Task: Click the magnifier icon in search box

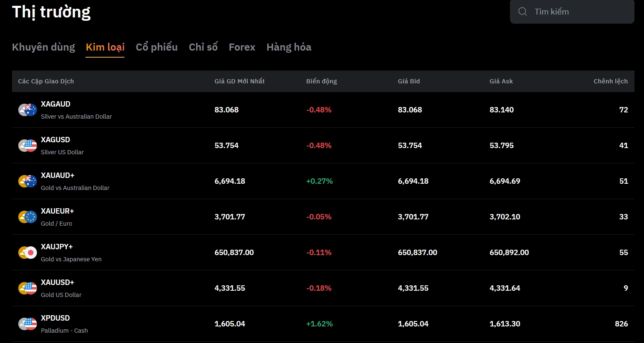Action: click(522, 12)
